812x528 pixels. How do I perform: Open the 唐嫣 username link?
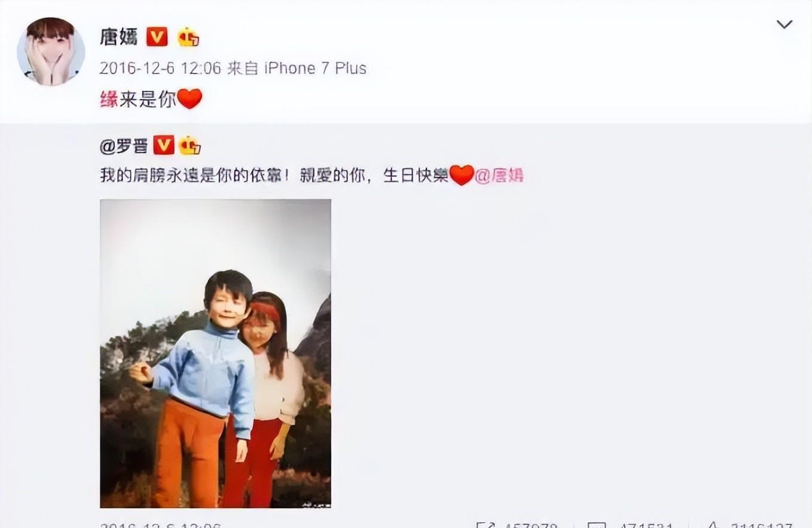pyautogui.click(x=119, y=37)
